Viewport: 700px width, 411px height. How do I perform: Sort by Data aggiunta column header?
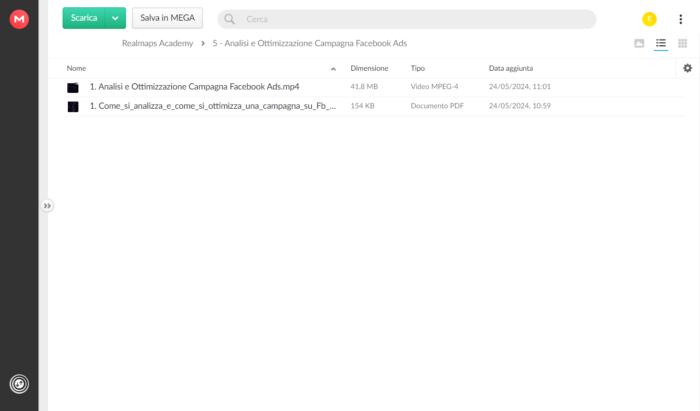pos(511,68)
